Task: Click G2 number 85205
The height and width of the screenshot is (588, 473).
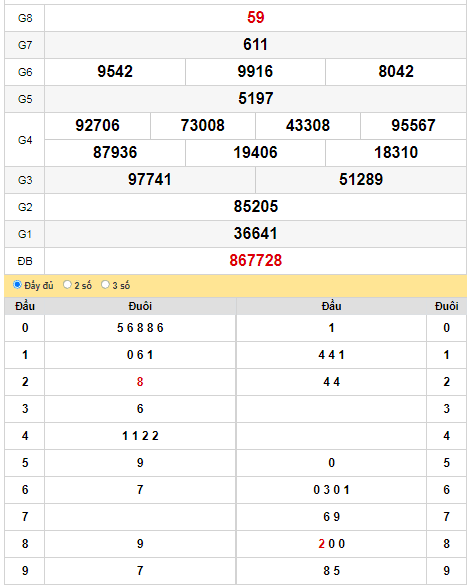Action: [x=255, y=207]
